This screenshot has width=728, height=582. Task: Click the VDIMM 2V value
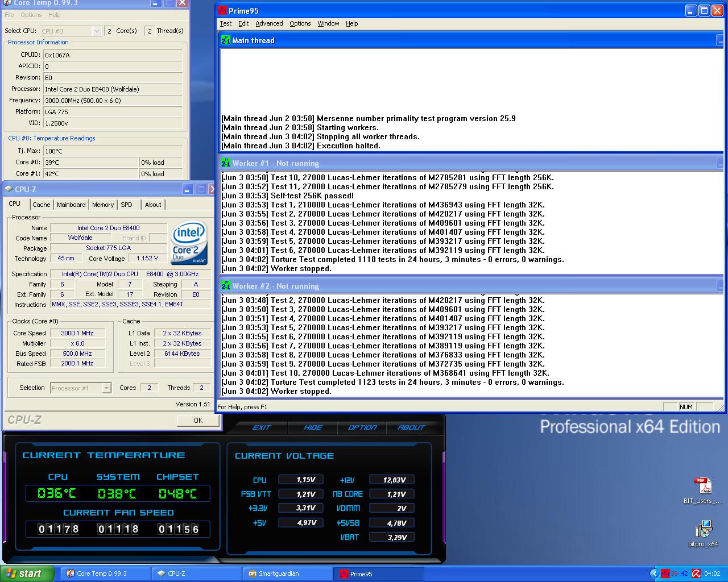[392, 508]
